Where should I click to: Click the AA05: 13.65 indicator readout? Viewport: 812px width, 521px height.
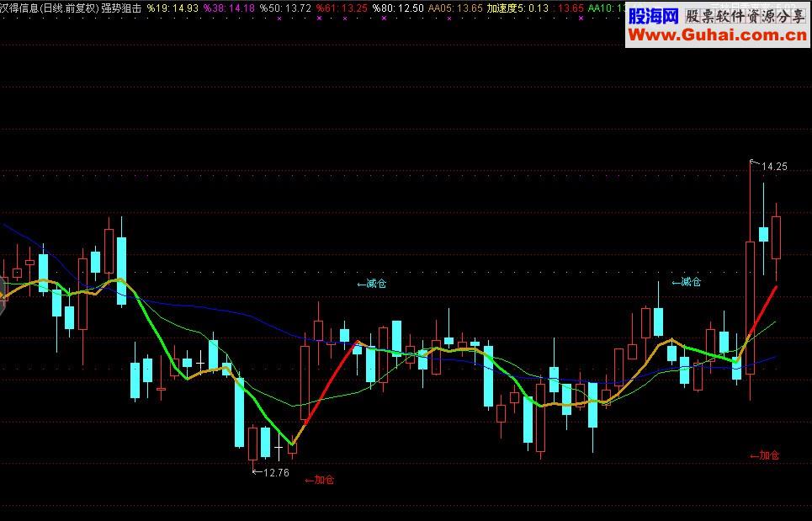(455, 8)
